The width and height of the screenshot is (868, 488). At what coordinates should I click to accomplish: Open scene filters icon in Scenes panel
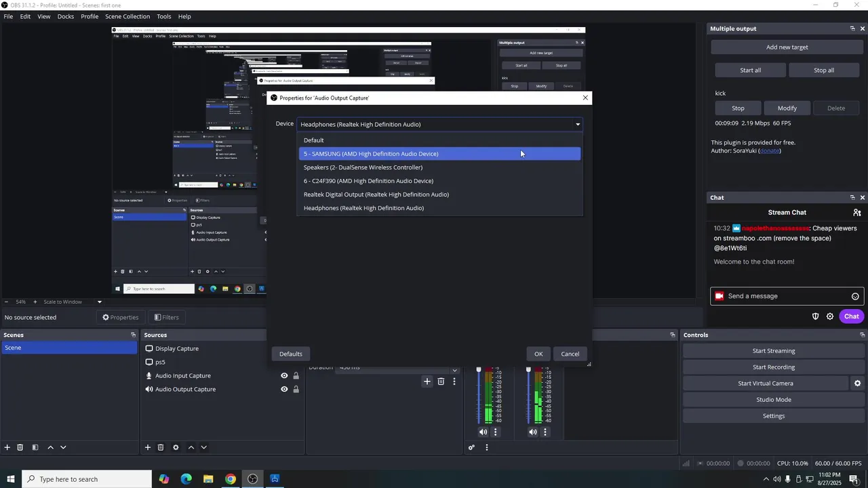click(35, 447)
